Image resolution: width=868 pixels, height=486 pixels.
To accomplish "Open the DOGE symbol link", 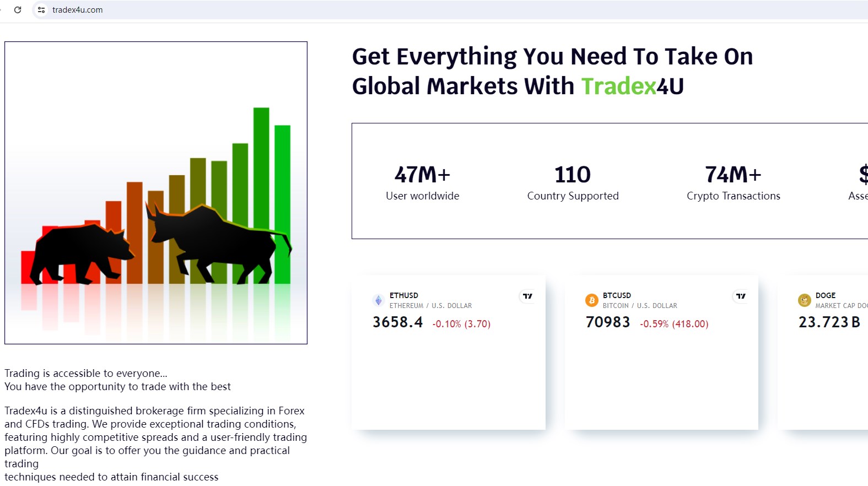I will click(826, 295).
